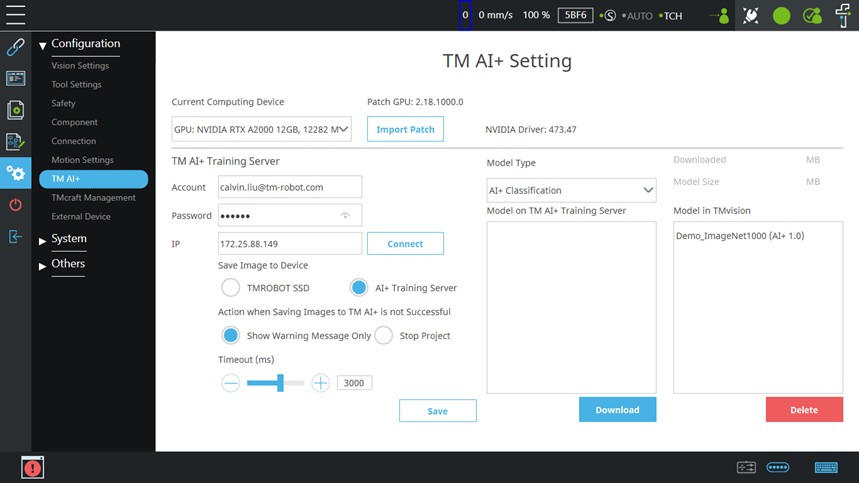Click the IP address input field
Screen dimensions: 859x483
[x=290, y=244]
